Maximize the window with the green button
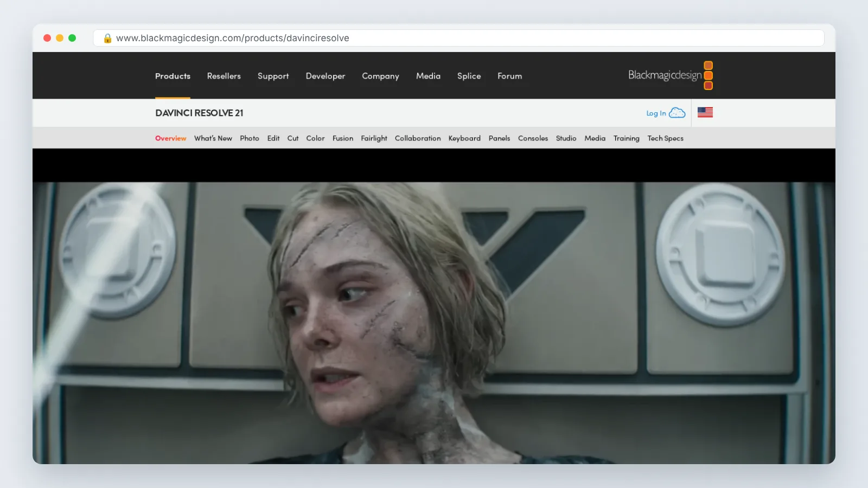Screen dimensions: 868x488 click(x=72, y=38)
